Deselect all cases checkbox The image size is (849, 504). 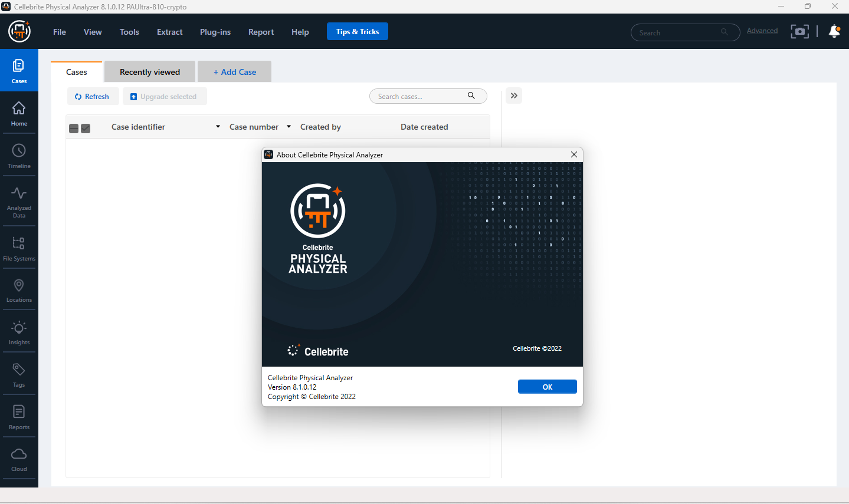[74, 128]
